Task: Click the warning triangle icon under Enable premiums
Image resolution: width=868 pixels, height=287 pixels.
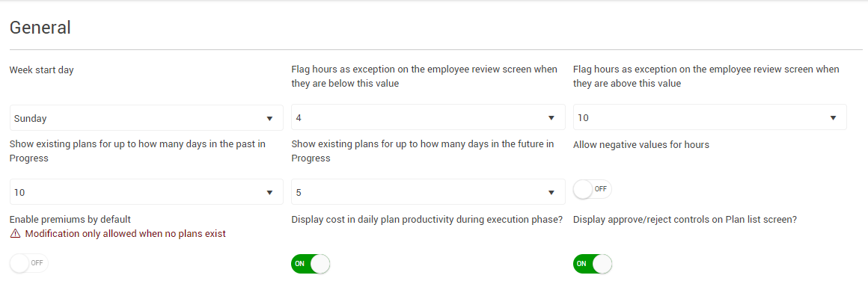Action: coord(15,234)
